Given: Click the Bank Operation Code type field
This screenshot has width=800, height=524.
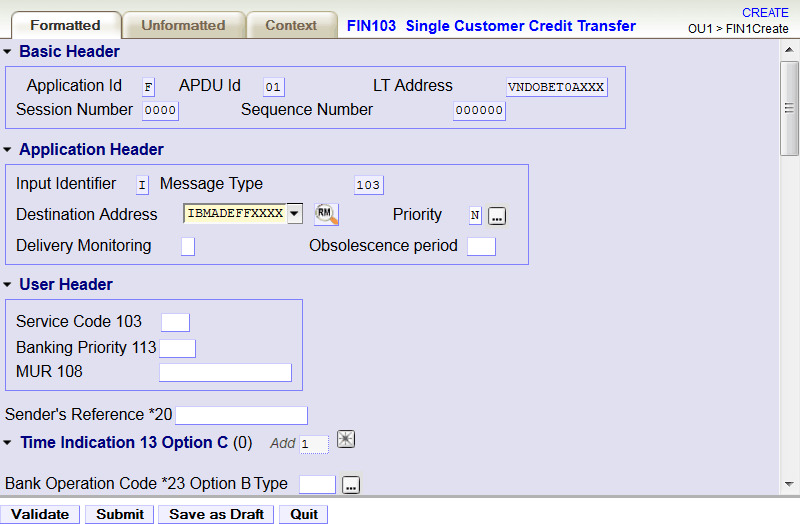Looking at the screenshot, I should tap(317, 485).
